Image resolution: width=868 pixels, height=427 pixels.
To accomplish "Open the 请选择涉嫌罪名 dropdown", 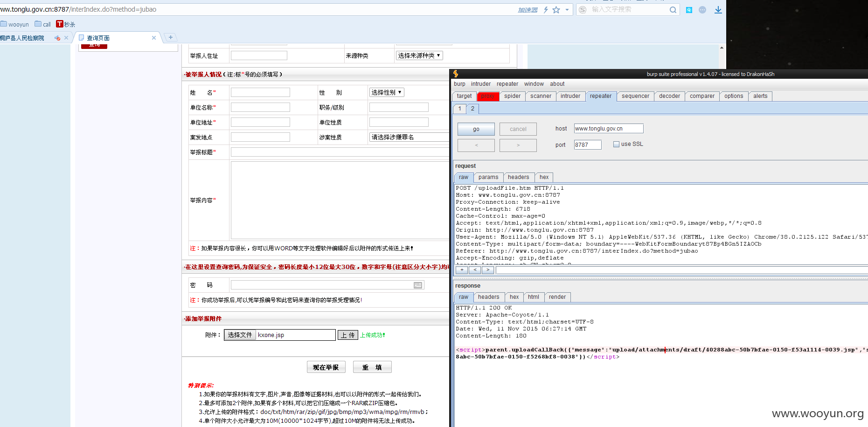I will pyautogui.click(x=409, y=137).
